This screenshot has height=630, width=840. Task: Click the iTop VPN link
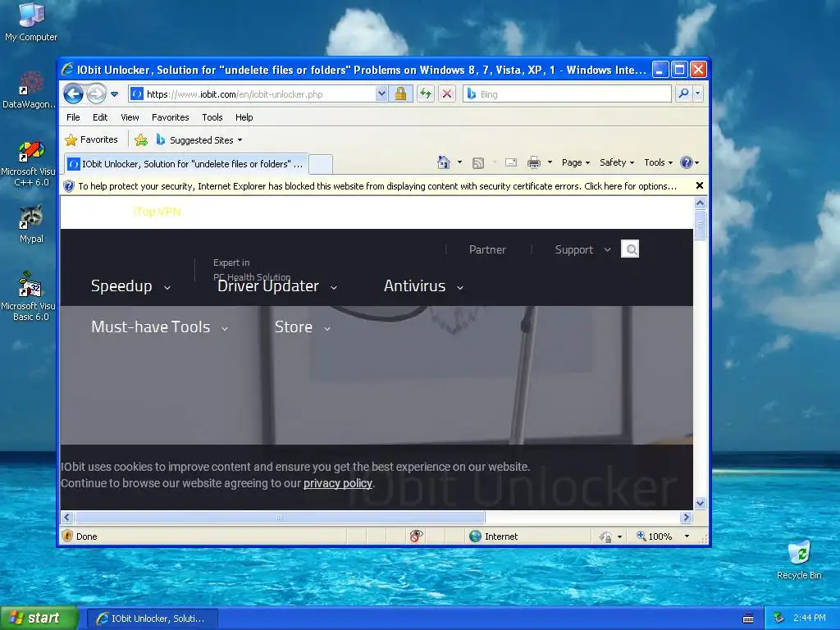(157, 212)
